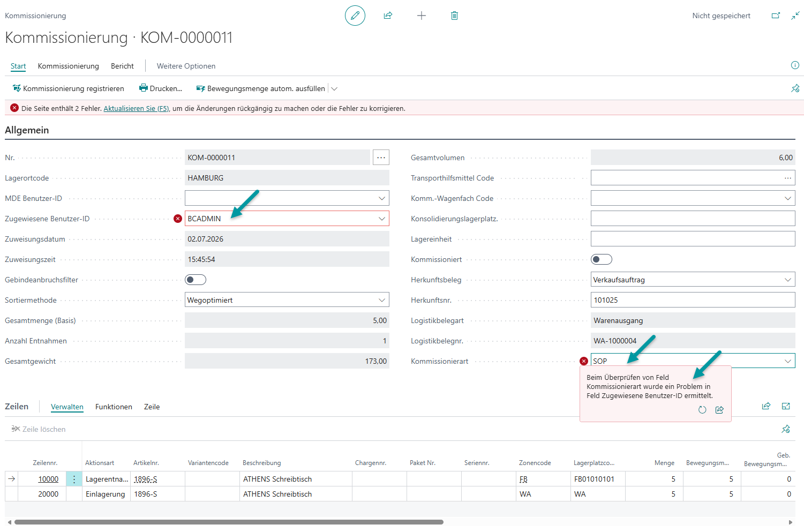This screenshot has width=804, height=532.
Task: Open Herkunftsbeleg dropdown
Action: click(x=788, y=280)
